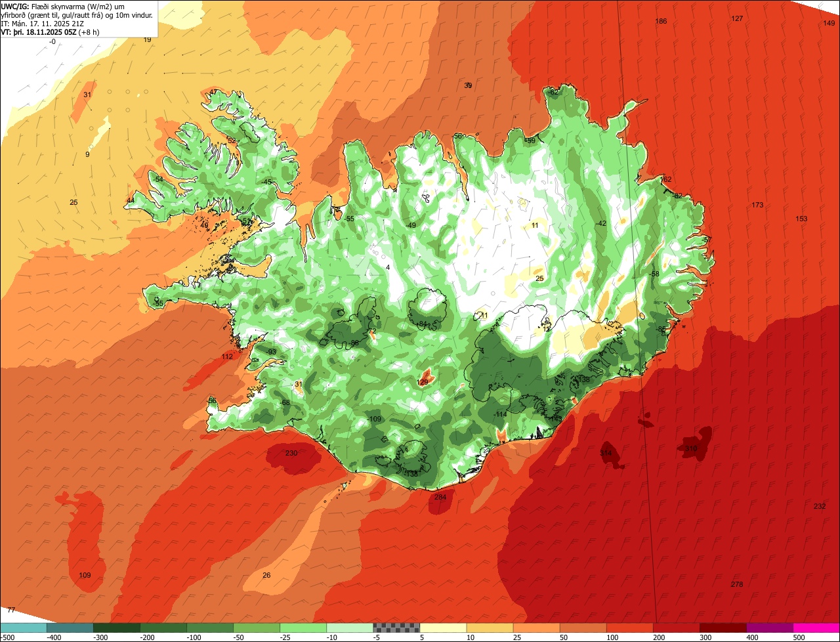Click the flux value 149 in corner
The height and width of the screenshot is (642, 840).
pos(829,23)
